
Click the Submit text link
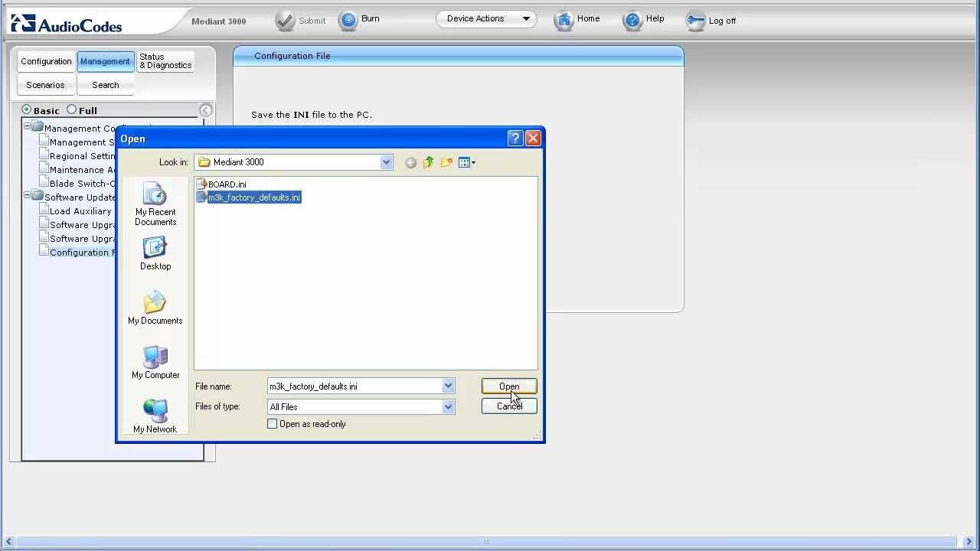pos(312,21)
